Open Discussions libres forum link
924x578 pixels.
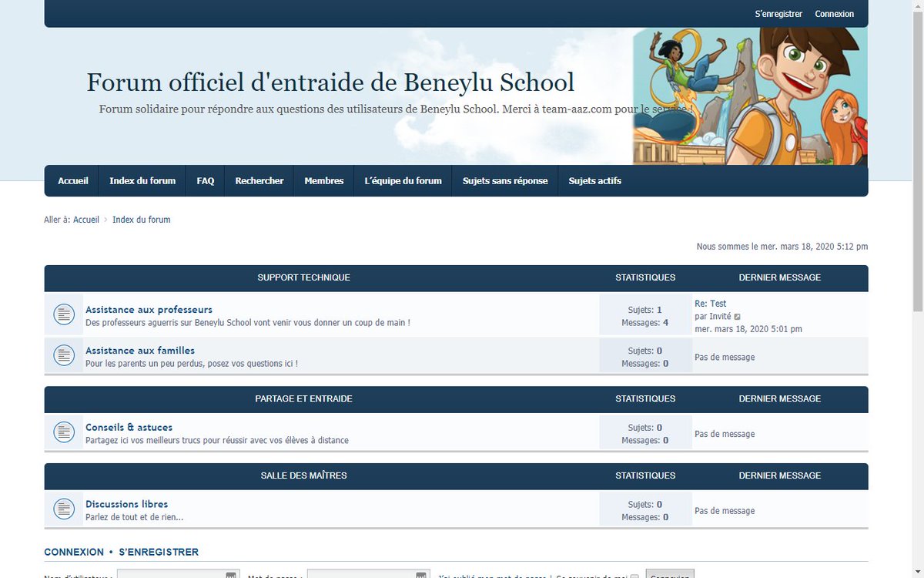[x=126, y=505]
